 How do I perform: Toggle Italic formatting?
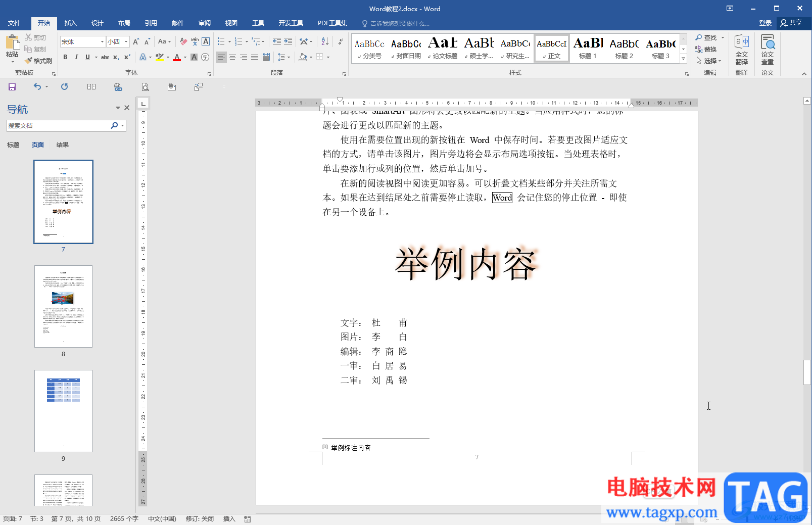point(76,57)
